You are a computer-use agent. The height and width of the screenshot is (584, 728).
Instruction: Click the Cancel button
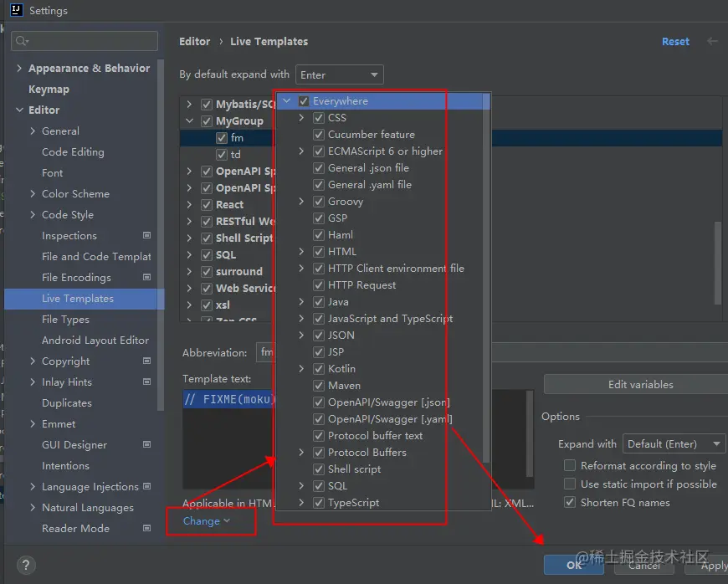coord(644,565)
